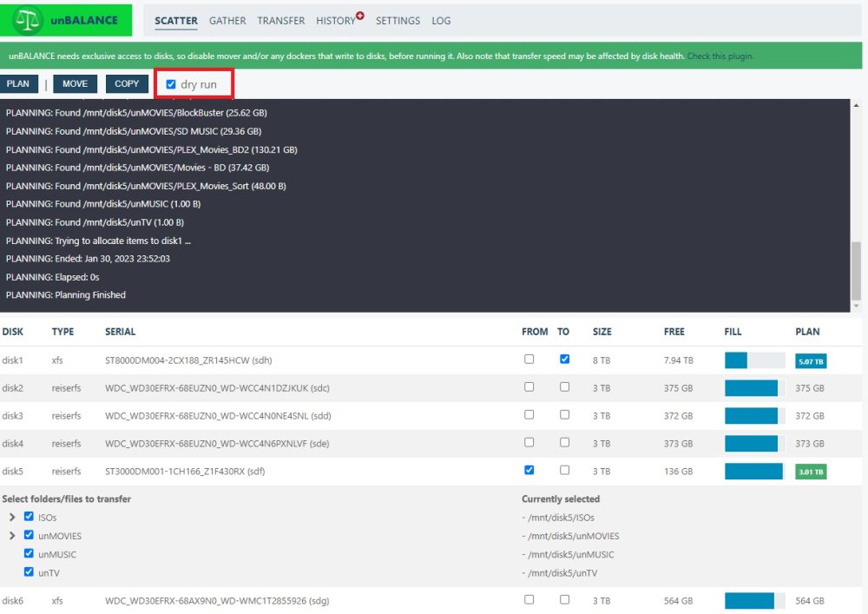Click the unMUSIC folder label
This screenshot has height=614, width=868.
pos(57,555)
